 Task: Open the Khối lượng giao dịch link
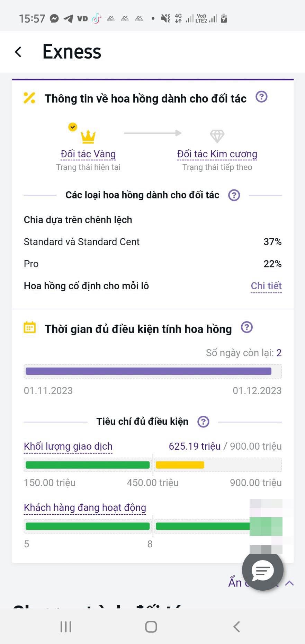coord(68,447)
